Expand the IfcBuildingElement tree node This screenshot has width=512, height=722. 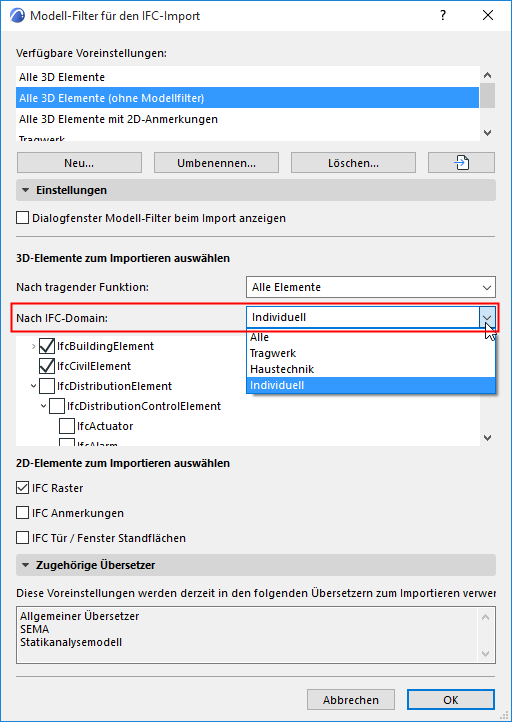pos(33,346)
